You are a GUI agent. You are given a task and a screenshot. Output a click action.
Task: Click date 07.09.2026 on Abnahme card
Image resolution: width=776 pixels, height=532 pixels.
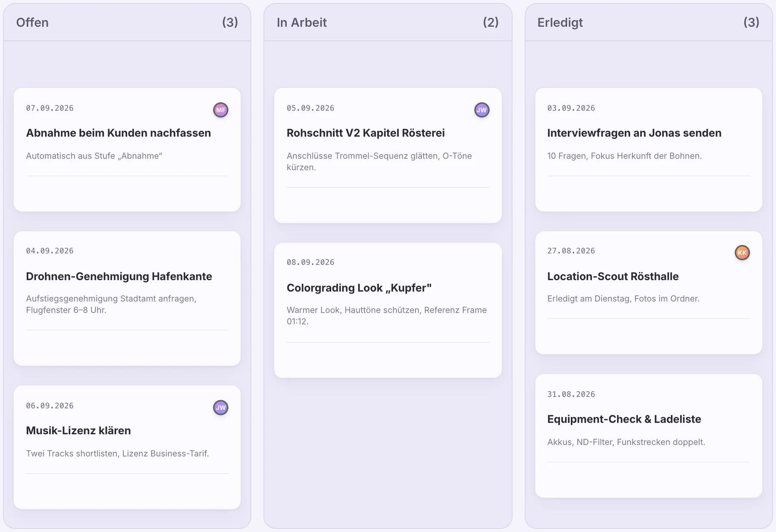[x=50, y=108]
